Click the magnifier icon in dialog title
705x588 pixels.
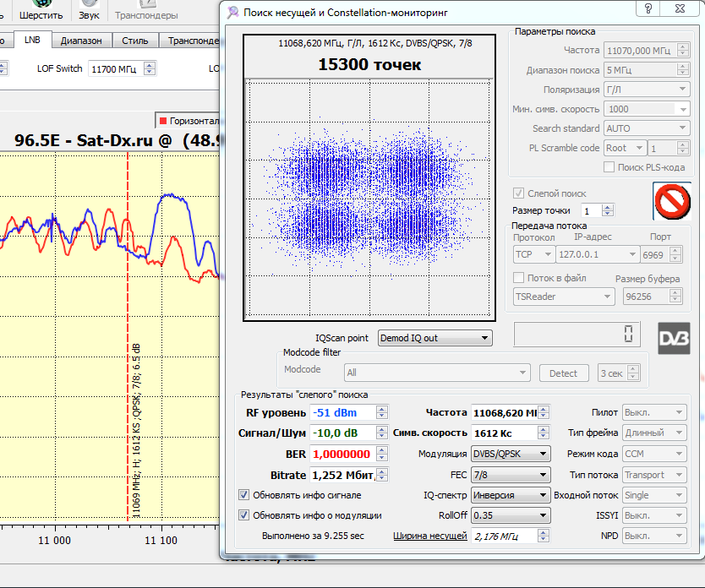pyautogui.click(x=232, y=13)
